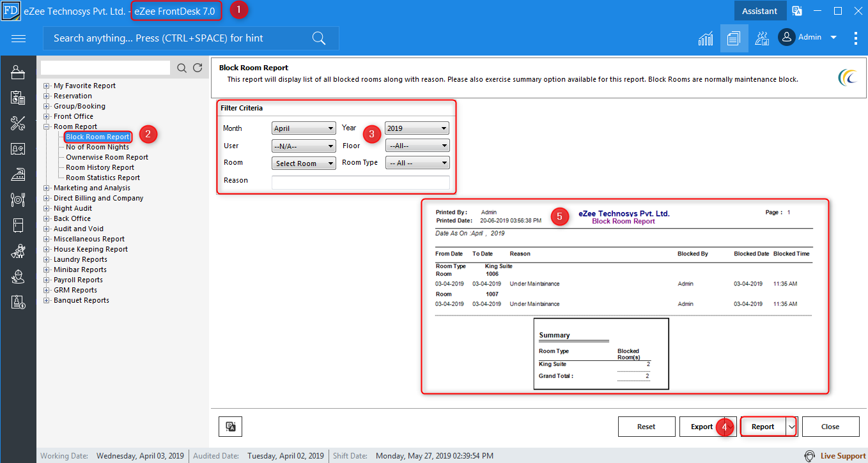
Task: Open the plate and cutlery restaurant icon
Action: (18, 200)
